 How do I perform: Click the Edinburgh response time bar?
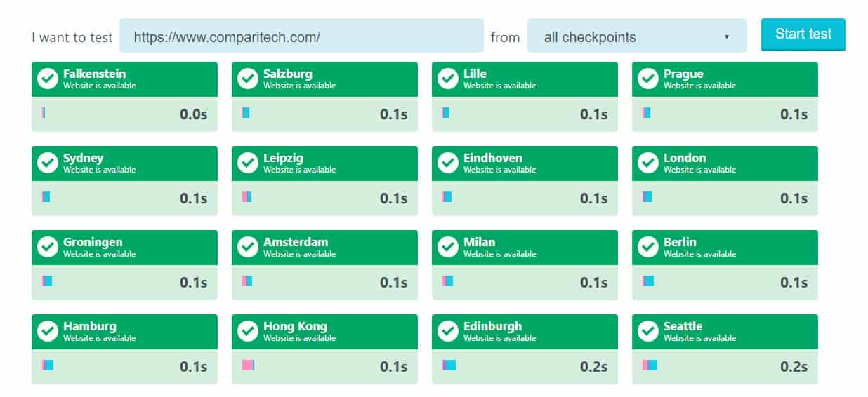point(449,365)
